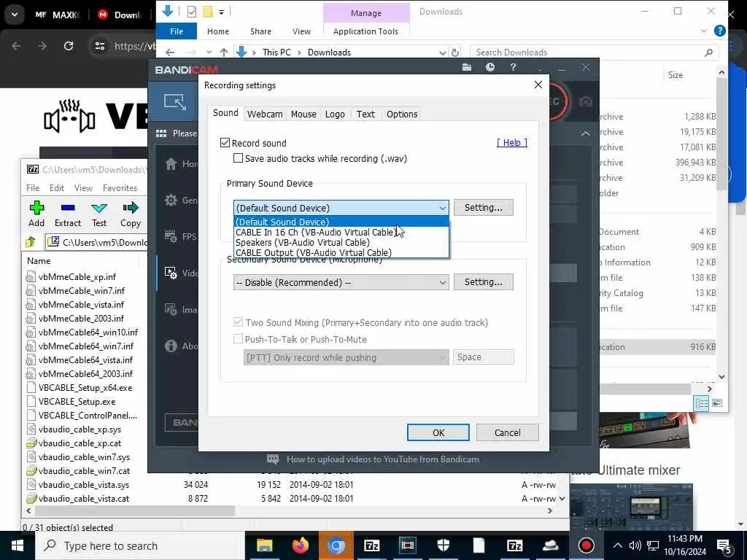Switch to Mouse tab

coord(303,114)
